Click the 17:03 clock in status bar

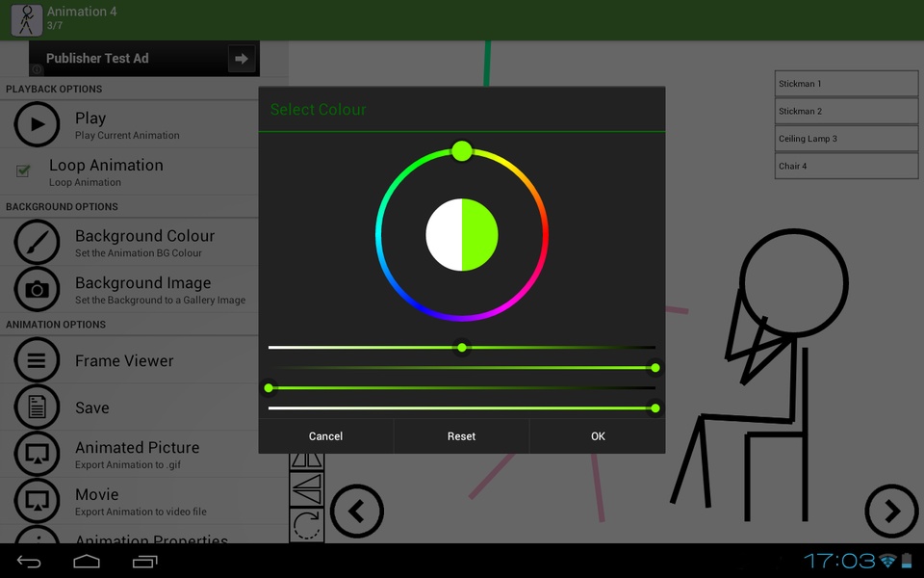click(x=839, y=561)
